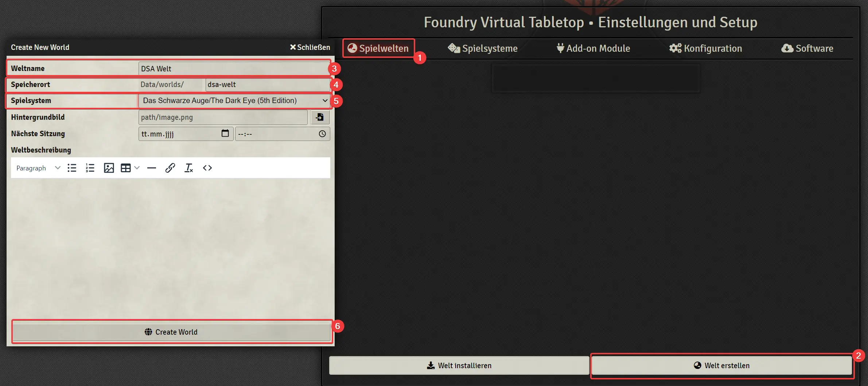Edit the dsa-welt folder name field
Viewport: 868px width, 386px height.
268,84
